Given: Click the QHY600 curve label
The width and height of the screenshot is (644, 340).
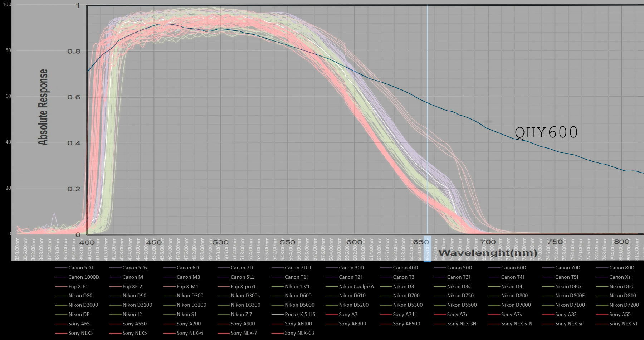Looking at the screenshot, I should (x=546, y=132).
